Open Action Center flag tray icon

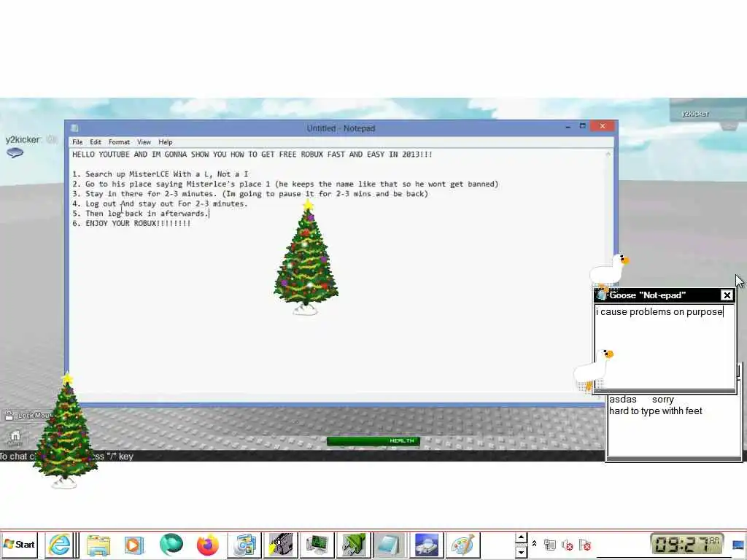(x=585, y=545)
